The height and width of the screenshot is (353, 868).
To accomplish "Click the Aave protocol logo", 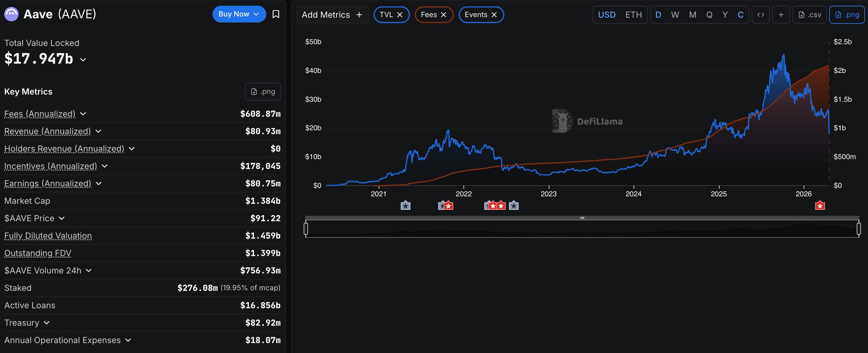I will [11, 14].
